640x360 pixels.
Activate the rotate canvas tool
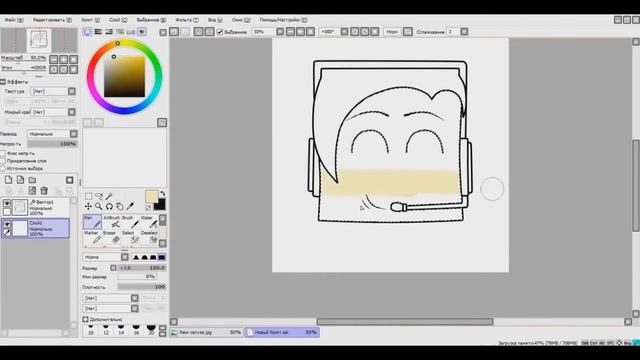pos(109,207)
